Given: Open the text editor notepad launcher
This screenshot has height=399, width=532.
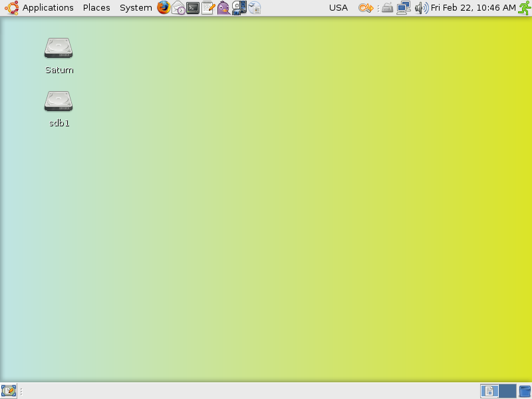Looking at the screenshot, I should pos(208,7).
